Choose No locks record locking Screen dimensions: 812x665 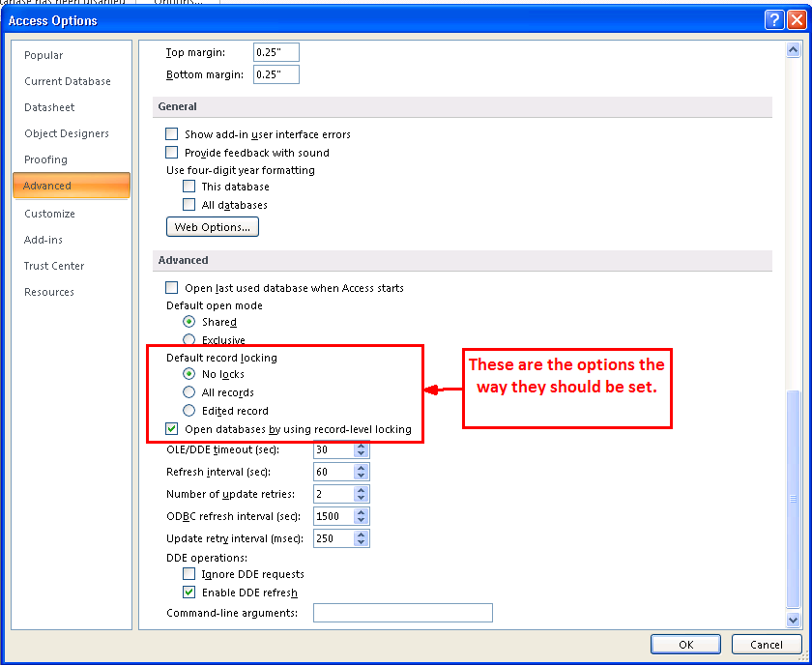tap(189, 373)
